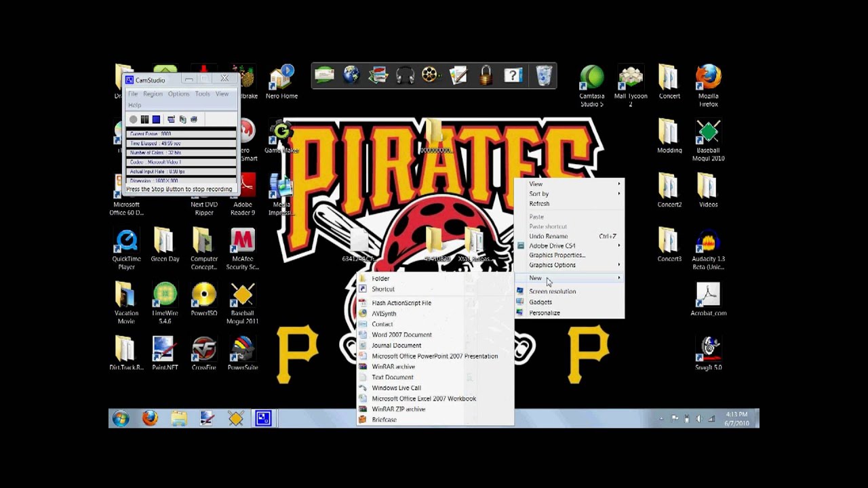Open the CamStudio View menu
The image size is (868, 488).
pyautogui.click(x=222, y=94)
